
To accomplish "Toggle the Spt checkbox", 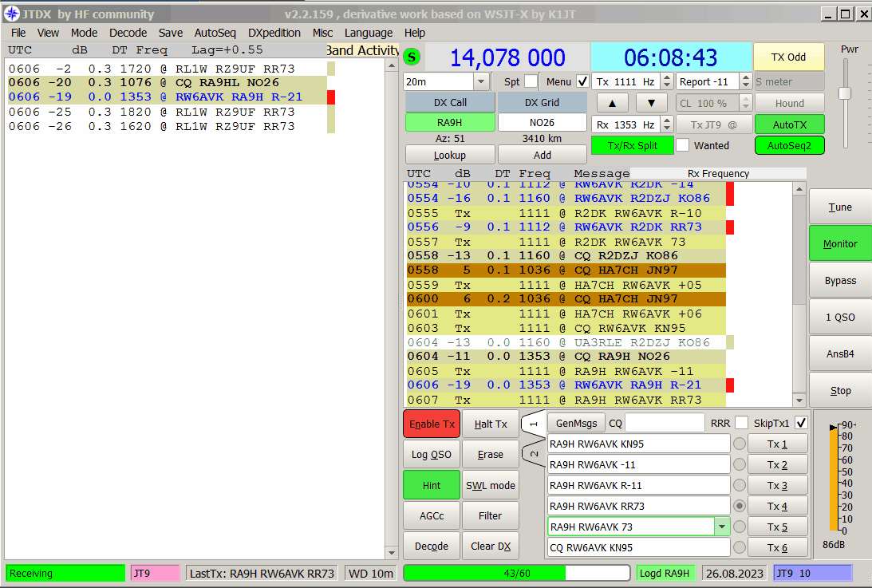I will [x=531, y=81].
